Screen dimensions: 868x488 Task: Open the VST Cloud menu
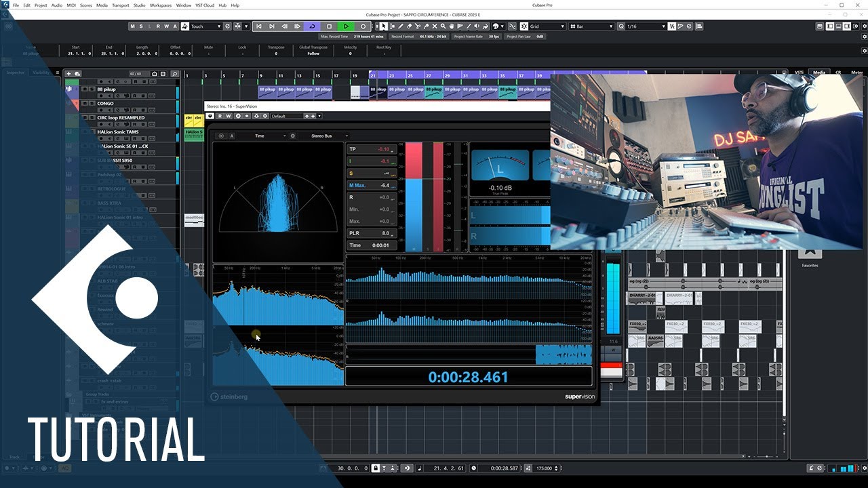(204, 5)
